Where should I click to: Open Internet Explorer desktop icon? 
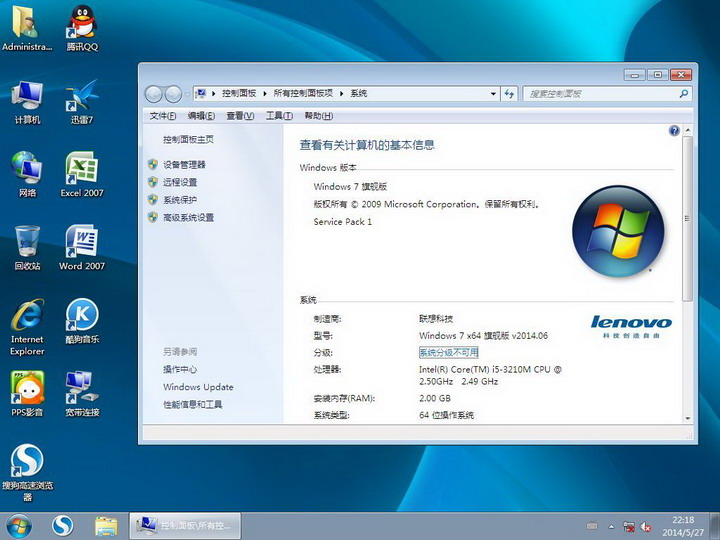[27, 318]
